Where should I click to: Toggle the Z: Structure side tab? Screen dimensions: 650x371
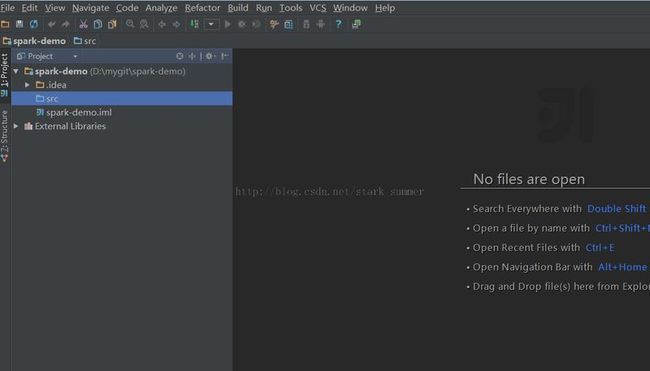5,136
